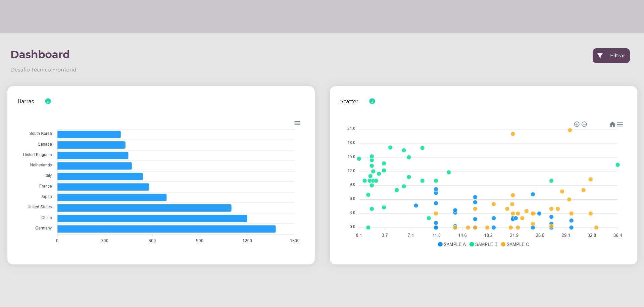
Task: Toggle the SAMPLE B legend series
Action: coord(483,244)
